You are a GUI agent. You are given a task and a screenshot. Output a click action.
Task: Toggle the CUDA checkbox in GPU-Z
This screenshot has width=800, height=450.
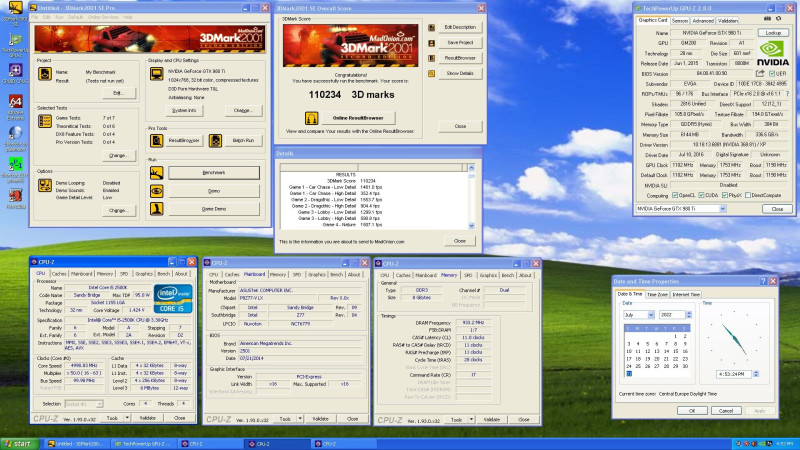(702, 195)
